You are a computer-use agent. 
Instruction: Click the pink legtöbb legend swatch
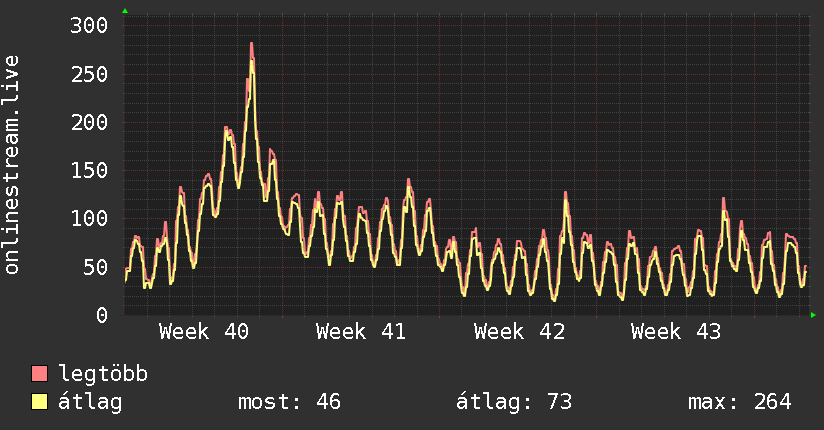tap(39, 373)
